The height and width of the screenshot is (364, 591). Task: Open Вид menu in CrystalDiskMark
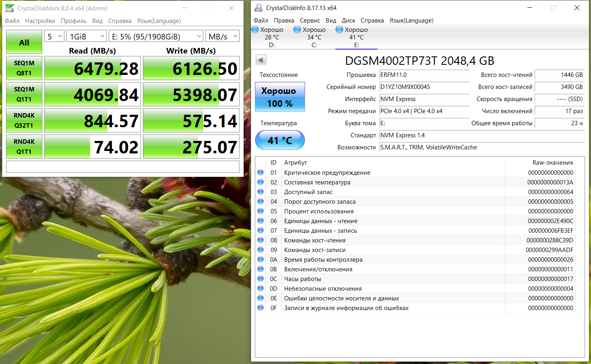click(x=97, y=21)
